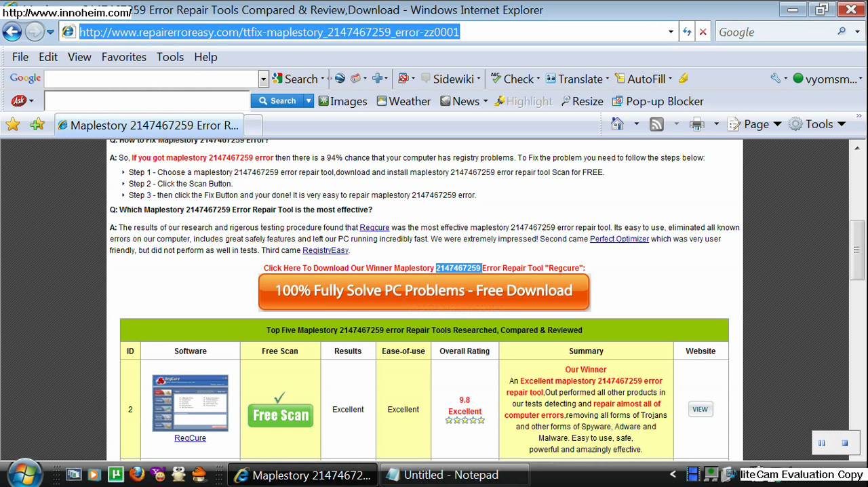Open the Favorites Center star icon
868x487 pixels.
tap(12, 125)
